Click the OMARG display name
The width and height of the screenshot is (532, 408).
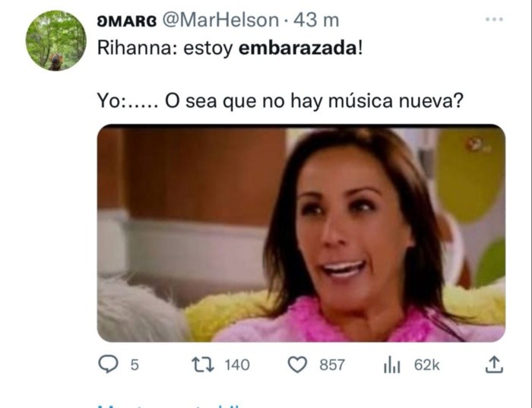click(127, 21)
